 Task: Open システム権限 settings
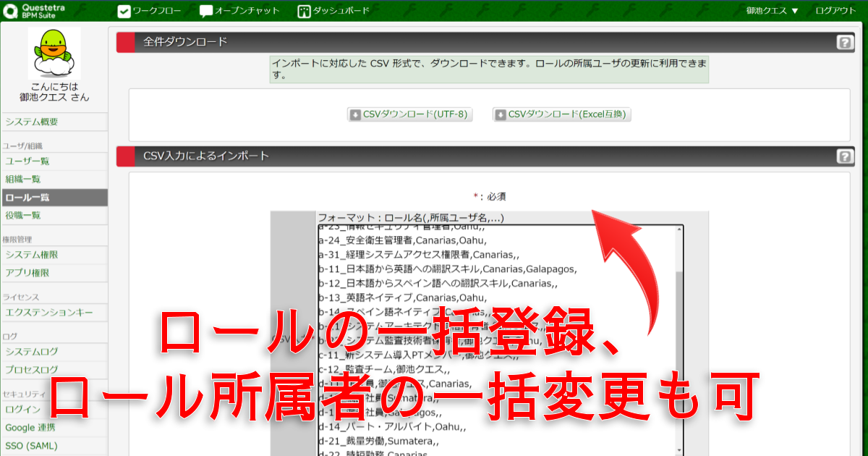tap(32, 255)
